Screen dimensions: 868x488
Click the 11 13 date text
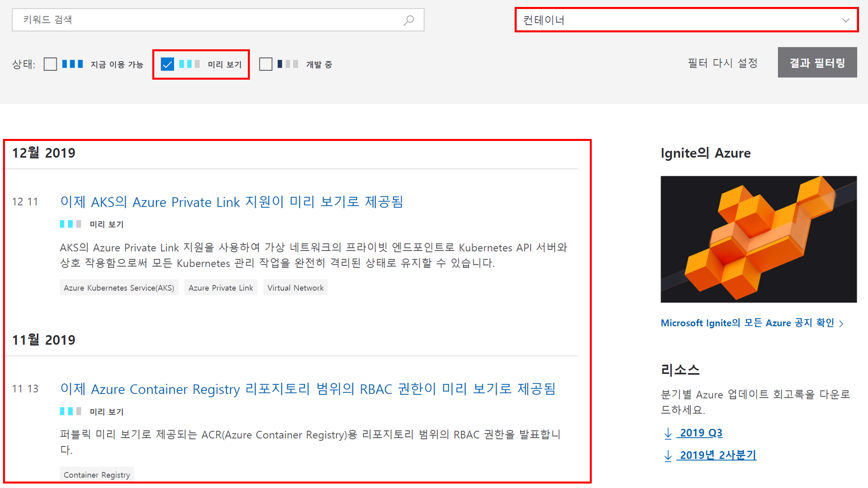25,389
